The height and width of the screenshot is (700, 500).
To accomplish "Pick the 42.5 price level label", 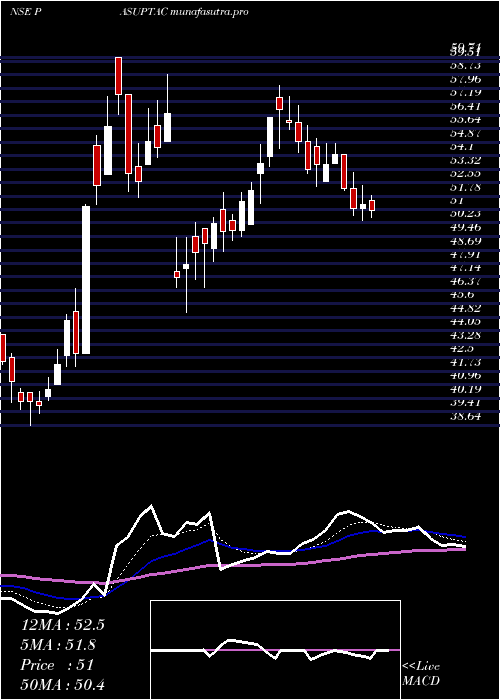I will click(461, 348).
